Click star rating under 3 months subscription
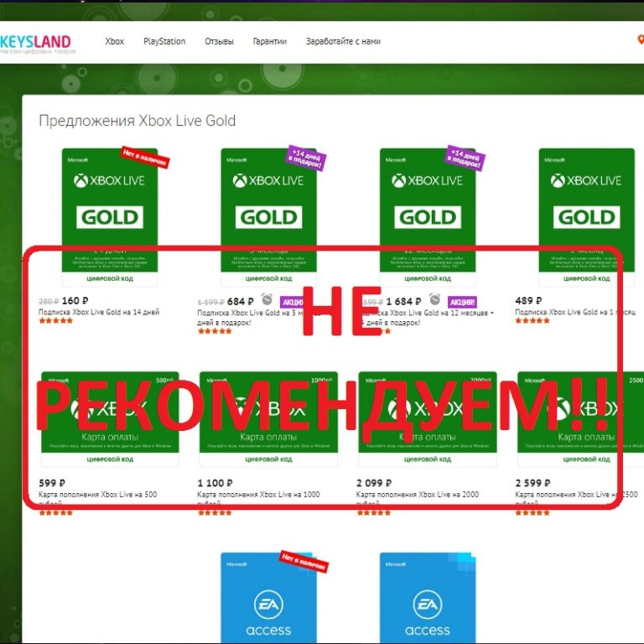This screenshot has width=644, height=644. coord(215,331)
